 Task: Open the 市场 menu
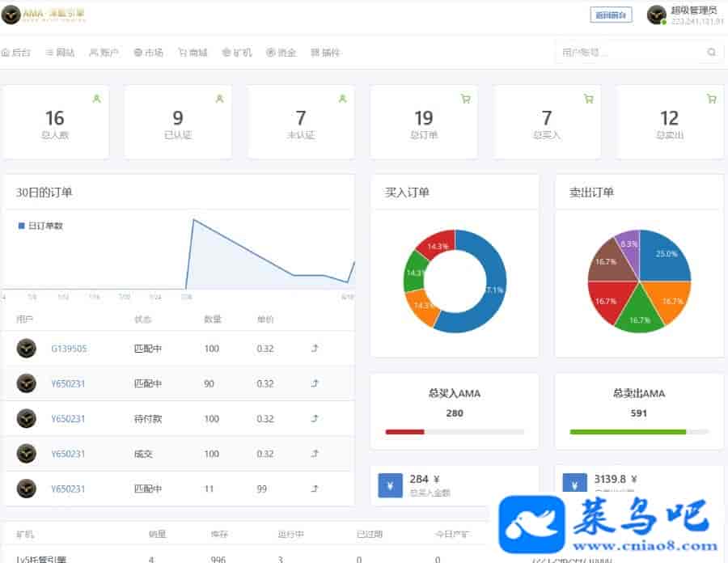tap(148, 53)
